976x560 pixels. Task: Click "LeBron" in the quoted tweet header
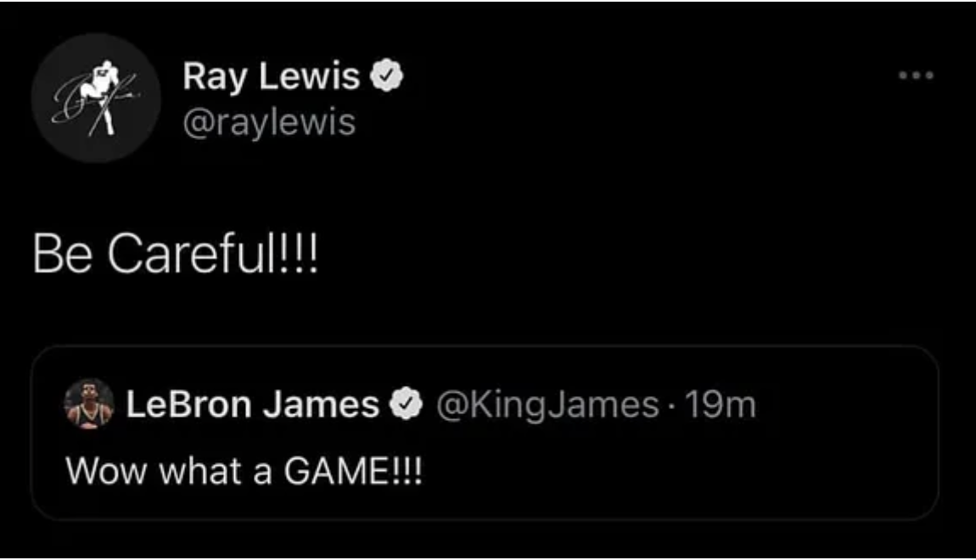(188, 406)
